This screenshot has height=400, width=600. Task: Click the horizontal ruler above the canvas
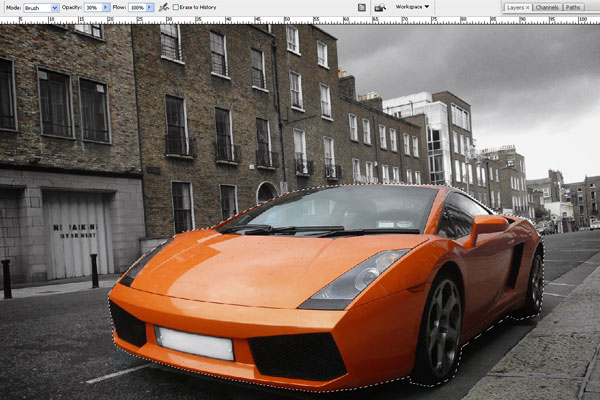[300, 20]
